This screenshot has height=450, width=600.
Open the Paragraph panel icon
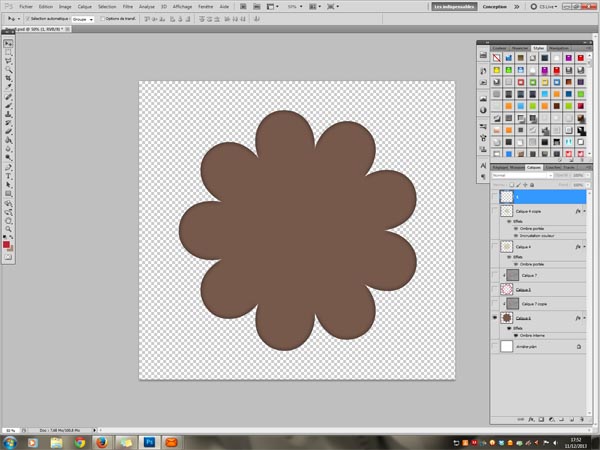click(x=483, y=176)
